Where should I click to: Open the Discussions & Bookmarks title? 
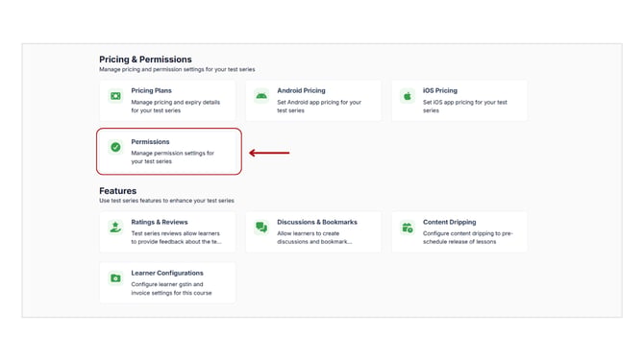317,222
